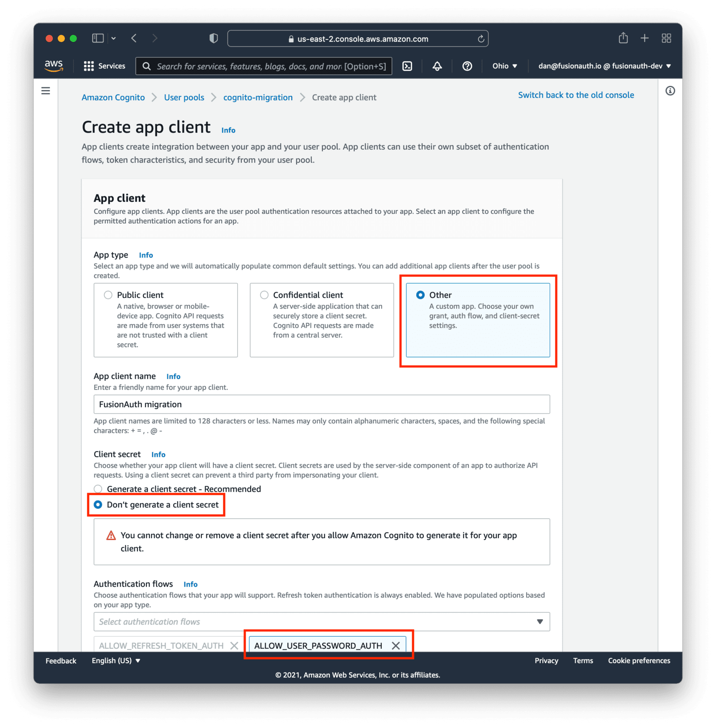Choose Generate a client secret - Recommended
The image size is (716, 728).
(98, 489)
